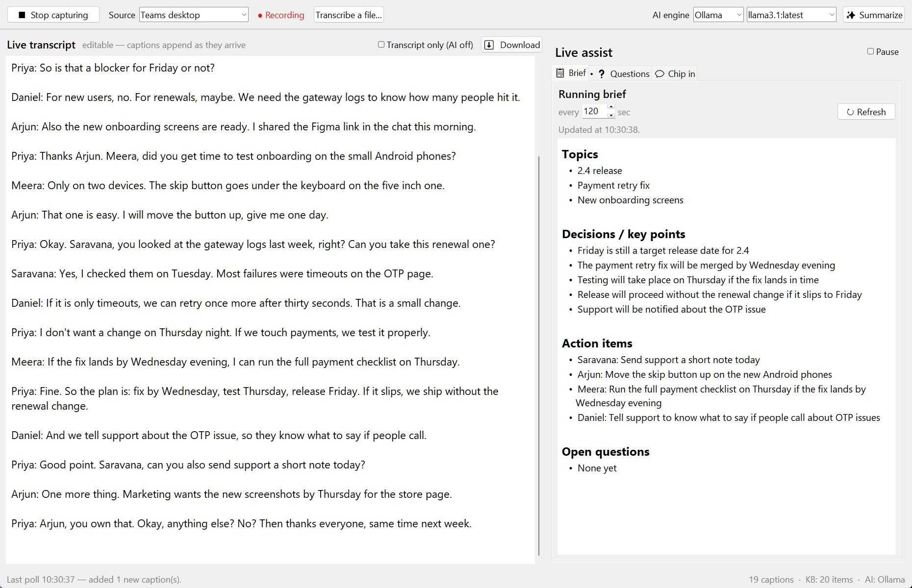Click the clipboard icon on Brief tab
This screenshot has height=588, width=912.
tap(560, 73)
